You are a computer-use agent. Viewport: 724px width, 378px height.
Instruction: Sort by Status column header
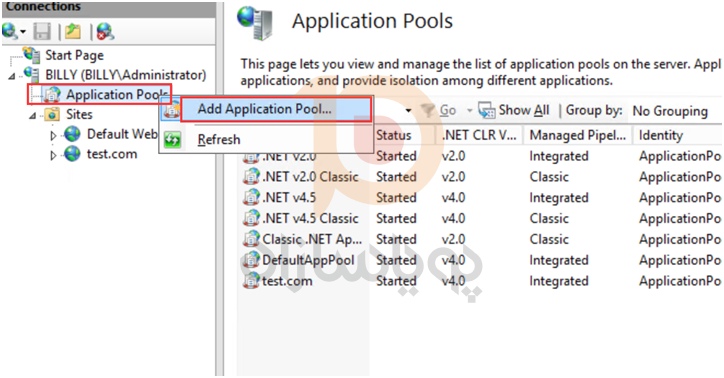(393, 135)
